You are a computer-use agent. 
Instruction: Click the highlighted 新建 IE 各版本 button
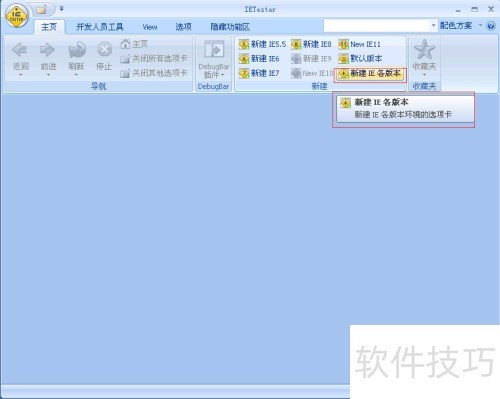370,73
